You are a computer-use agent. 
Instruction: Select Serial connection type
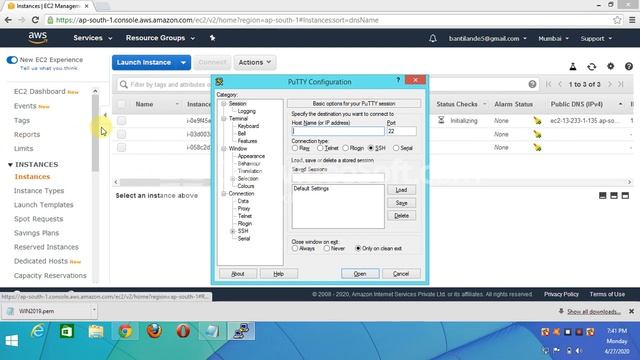coord(396,148)
